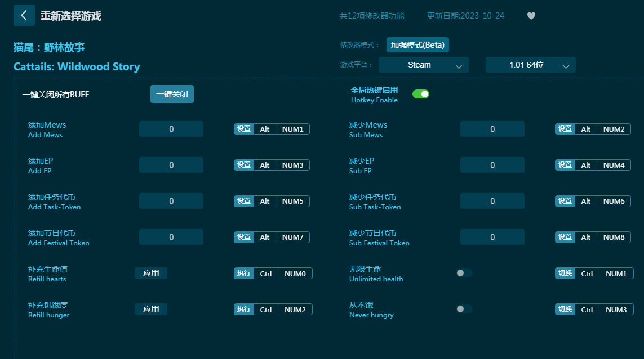Expand the 1.01 64位 version dropdown

(530, 65)
